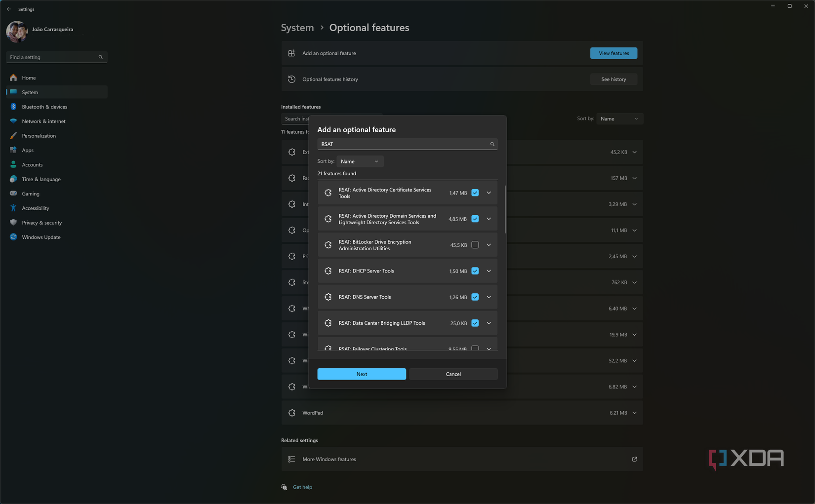Expand RSAT: DHCP Server Tools details
This screenshot has height=504, width=815.
489,271
